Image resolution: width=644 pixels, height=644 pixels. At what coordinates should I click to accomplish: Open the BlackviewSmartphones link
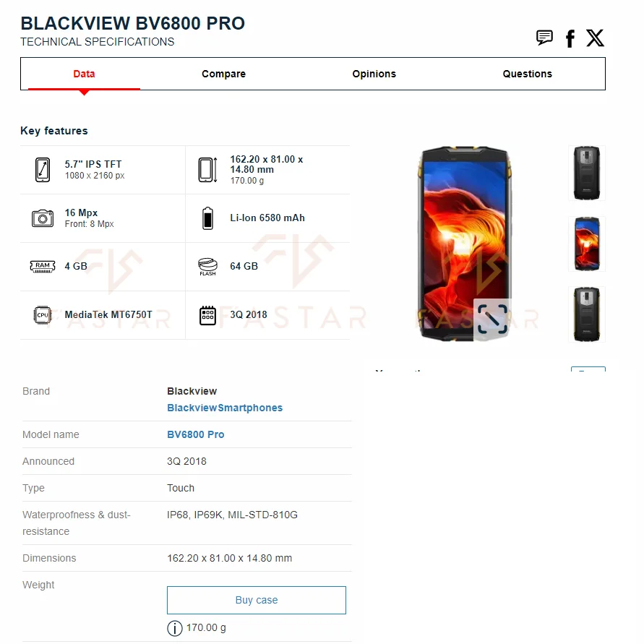pyautogui.click(x=225, y=408)
